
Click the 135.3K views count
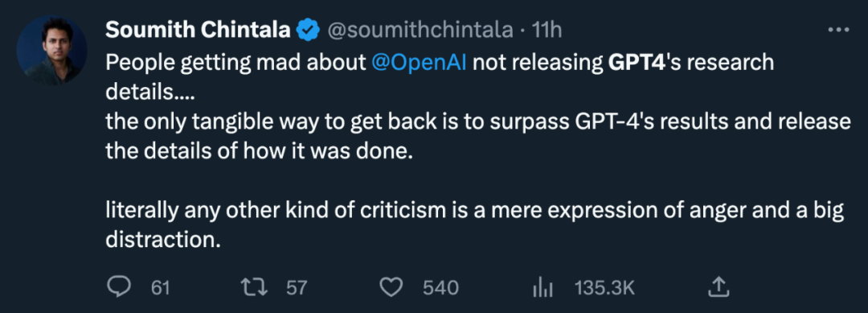tap(604, 287)
